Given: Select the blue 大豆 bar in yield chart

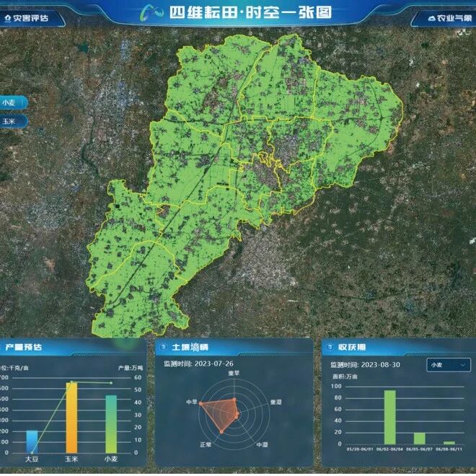Looking at the screenshot, I should coord(32,441).
